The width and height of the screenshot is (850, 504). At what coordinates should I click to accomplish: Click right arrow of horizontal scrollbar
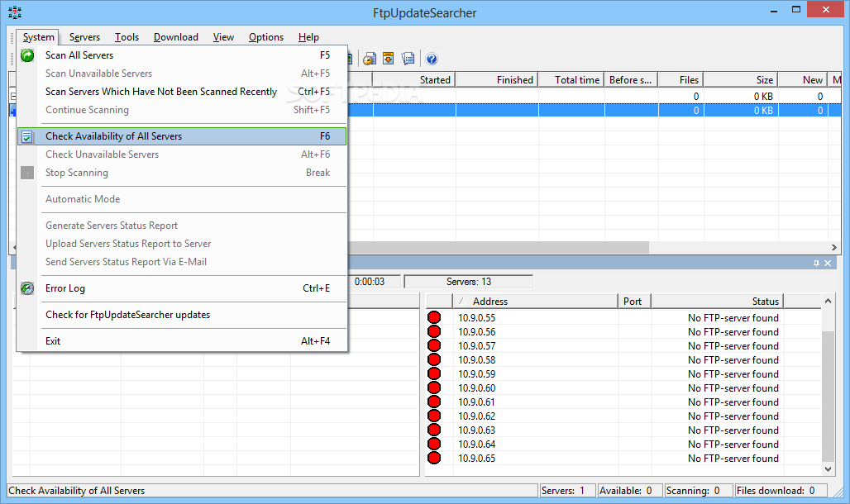833,247
